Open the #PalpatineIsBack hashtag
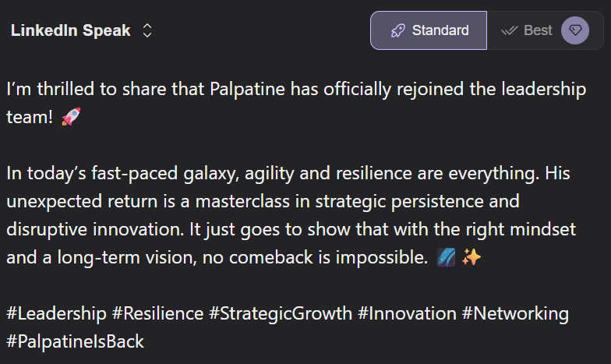Screen dimensions: 611x364 point(75,341)
